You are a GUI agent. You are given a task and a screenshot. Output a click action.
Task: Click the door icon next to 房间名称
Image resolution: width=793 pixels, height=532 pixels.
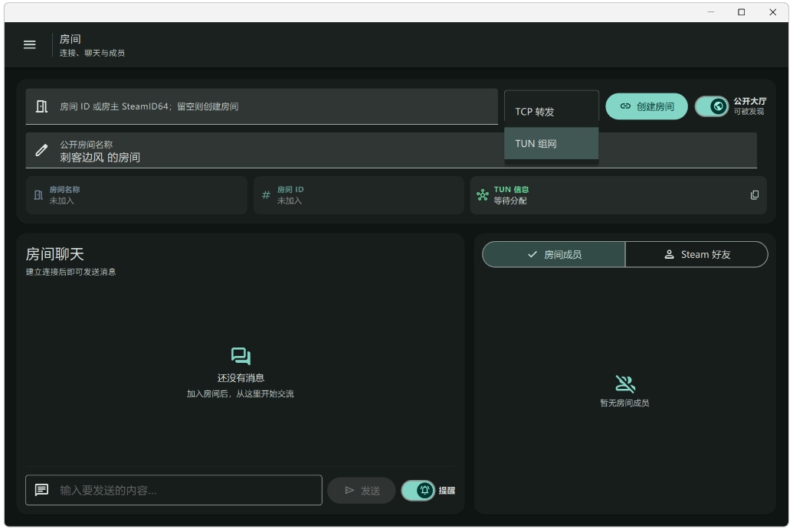38,195
